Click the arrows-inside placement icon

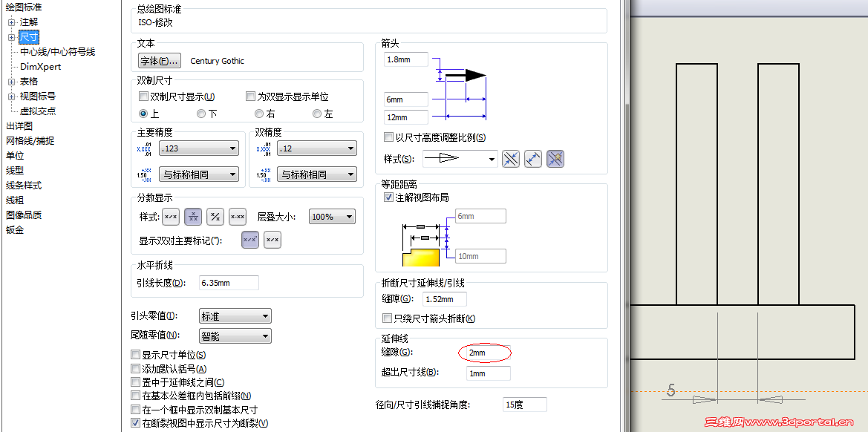tap(510, 160)
